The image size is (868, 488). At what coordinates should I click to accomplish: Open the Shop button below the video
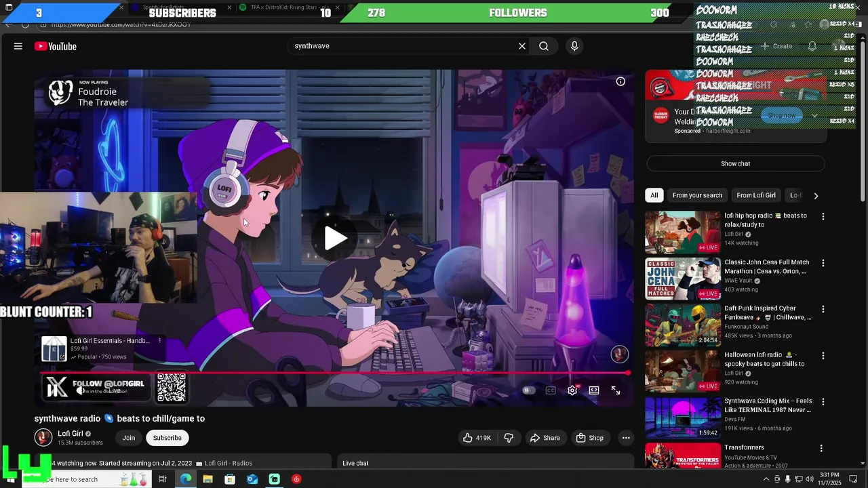tap(589, 438)
